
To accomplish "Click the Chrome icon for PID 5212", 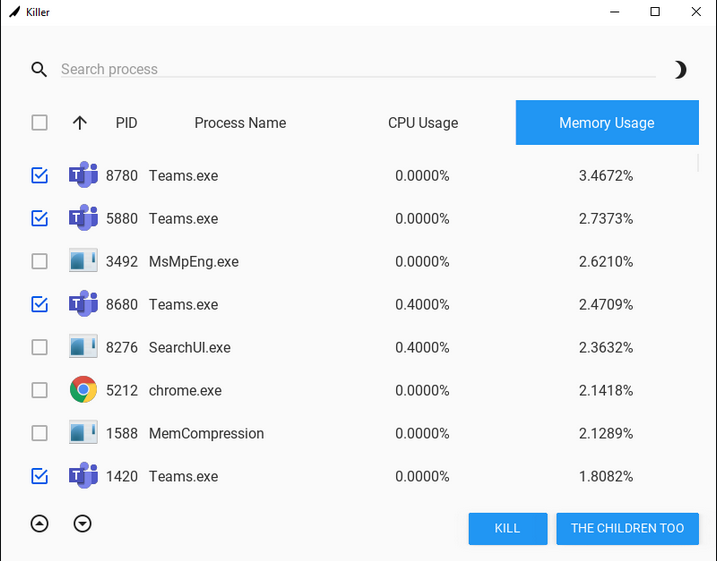I will click(x=83, y=390).
